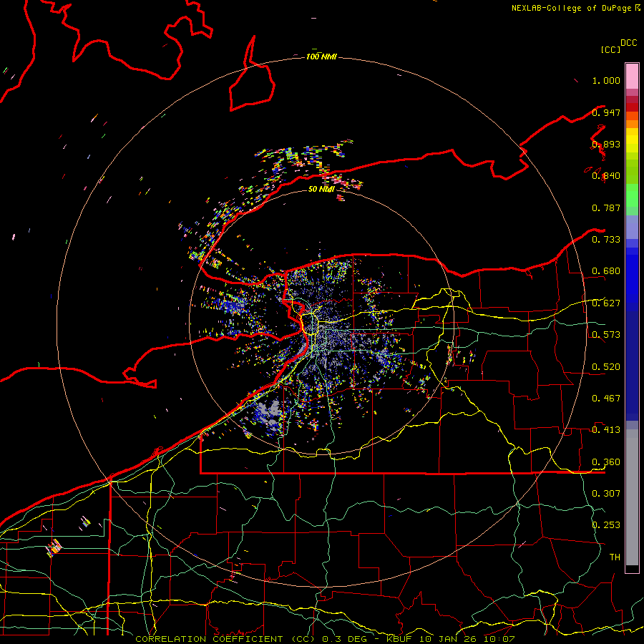Select the 0.733 scale value

[606, 240]
